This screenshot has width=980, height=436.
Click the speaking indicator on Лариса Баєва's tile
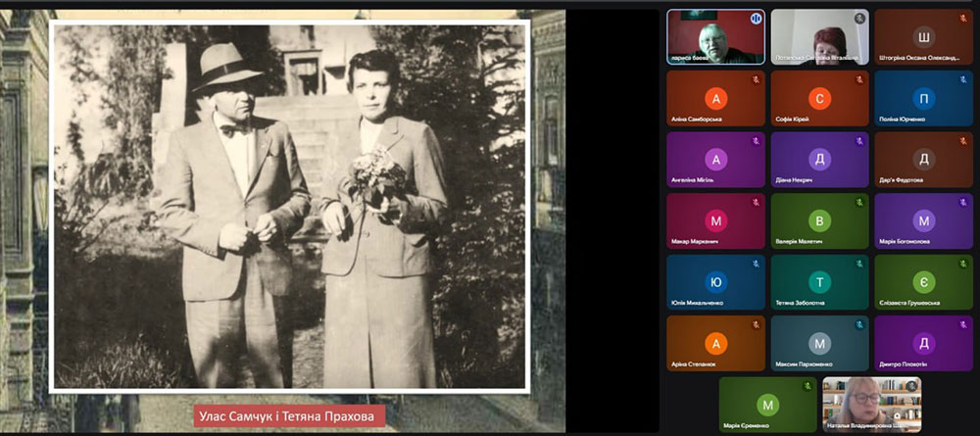(x=756, y=19)
